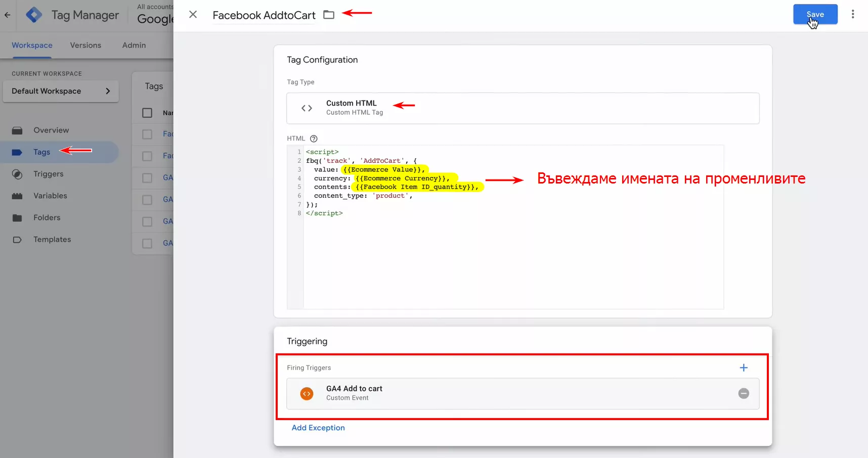868x458 pixels.
Task: Click the Overview sidebar icon
Action: coord(17,130)
